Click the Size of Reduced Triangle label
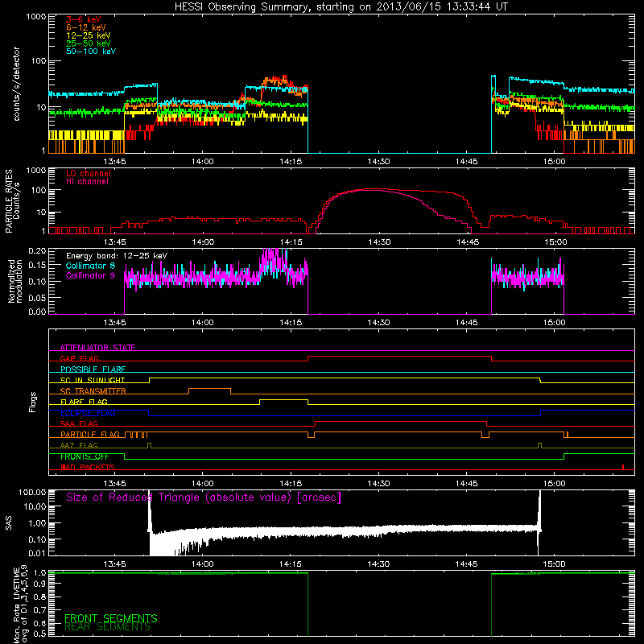Viewport: 644px width, 644px height. pos(204,497)
